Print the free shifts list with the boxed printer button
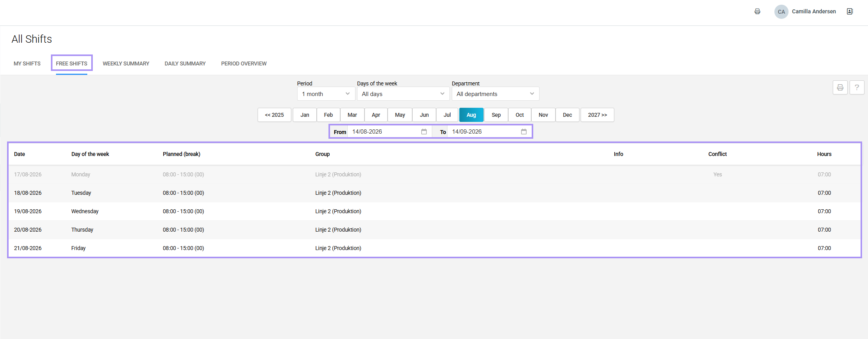 [x=840, y=87]
